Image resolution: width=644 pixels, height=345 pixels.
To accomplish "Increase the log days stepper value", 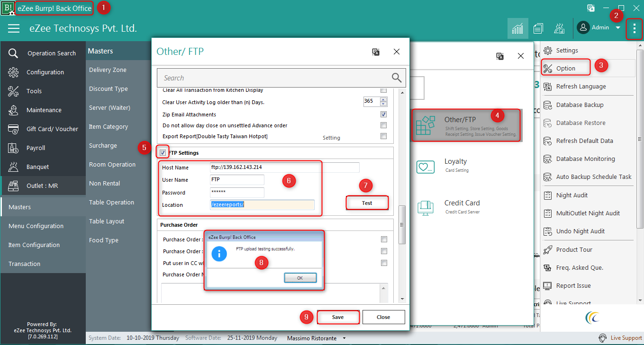I will (383, 99).
